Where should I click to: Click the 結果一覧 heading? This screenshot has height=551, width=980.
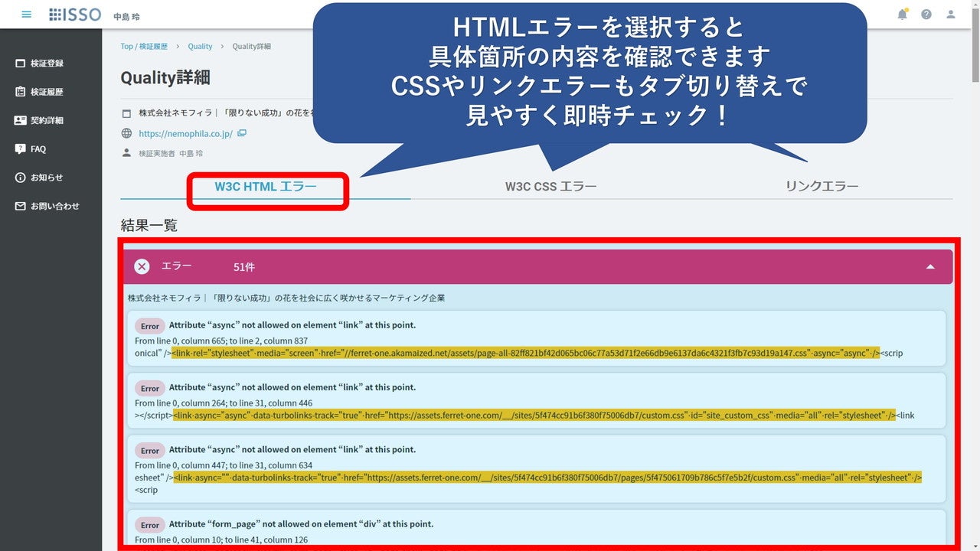point(149,225)
